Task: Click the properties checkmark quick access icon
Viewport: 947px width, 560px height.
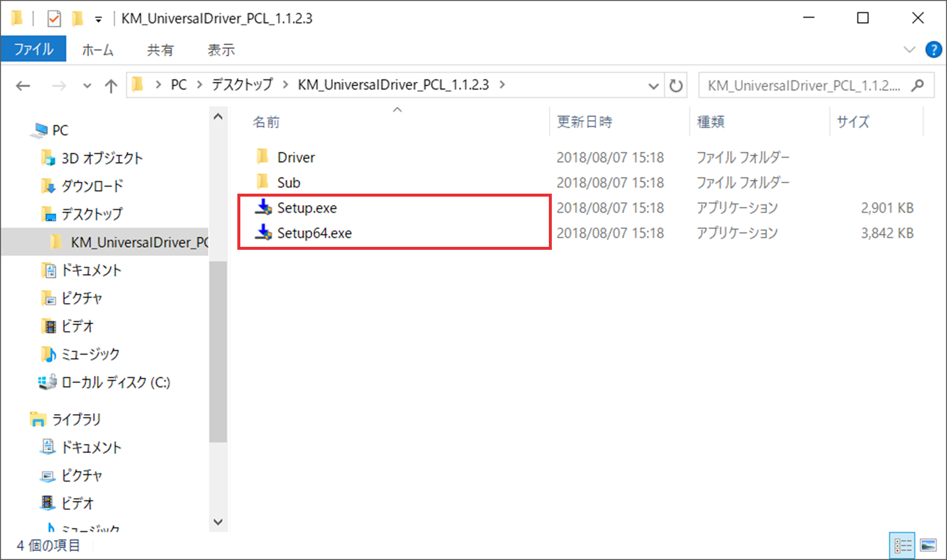Action: click(54, 19)
